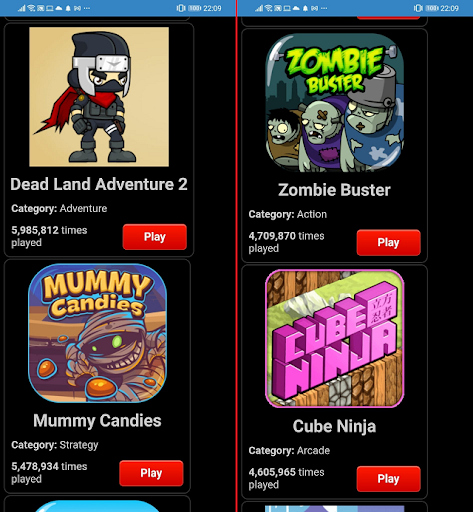Play the Mummy Candies game

(x=151, y=473)
